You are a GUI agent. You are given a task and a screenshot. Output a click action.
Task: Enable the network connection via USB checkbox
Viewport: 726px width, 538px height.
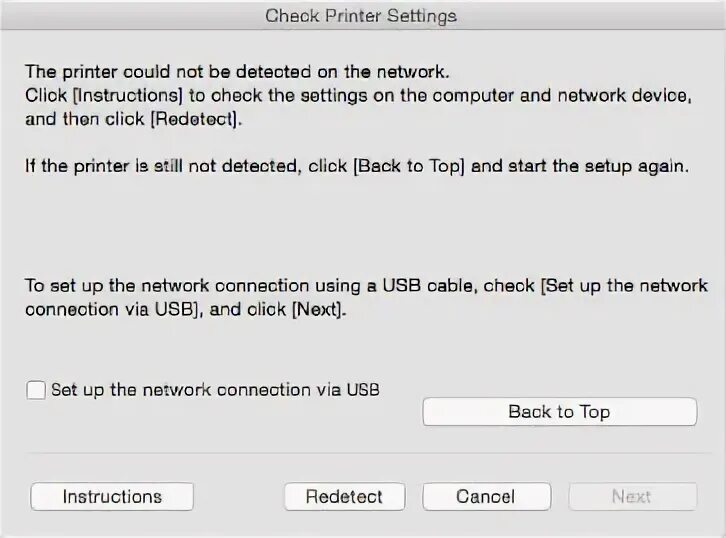(36, 390)
